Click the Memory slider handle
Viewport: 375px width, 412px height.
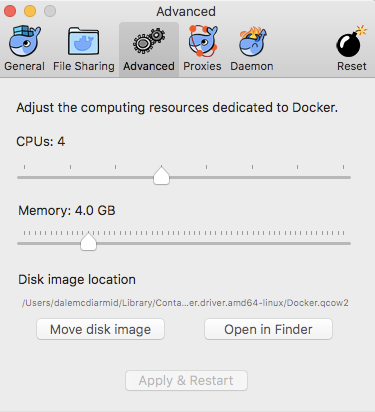[88, 241]
